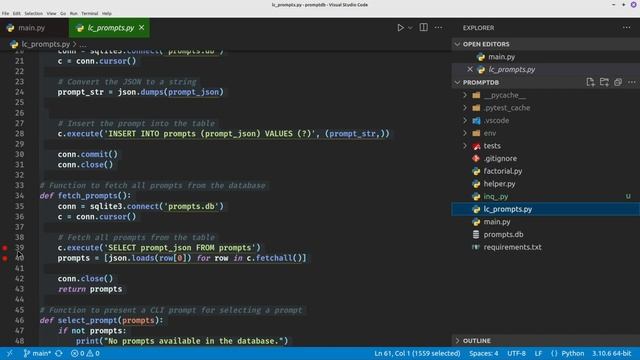
Task: Open the Run menu
Action: (73, 13)
